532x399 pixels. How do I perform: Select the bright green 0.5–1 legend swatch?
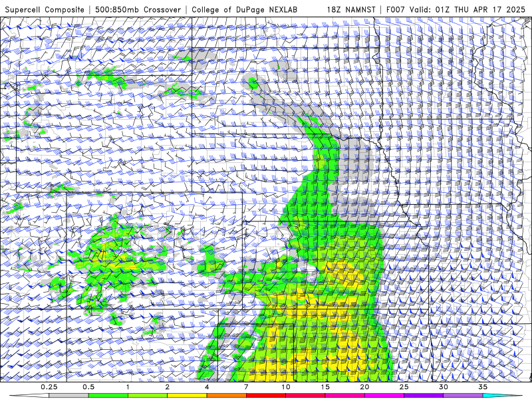(x=108, y=396)
